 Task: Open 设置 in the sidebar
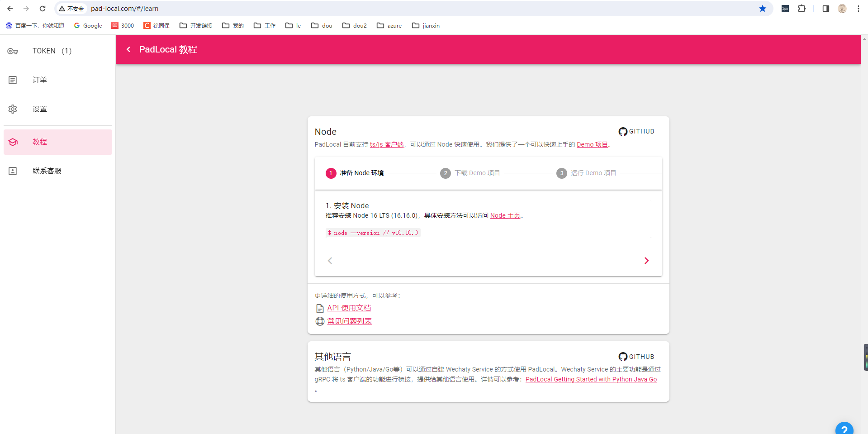coord(58,109)
